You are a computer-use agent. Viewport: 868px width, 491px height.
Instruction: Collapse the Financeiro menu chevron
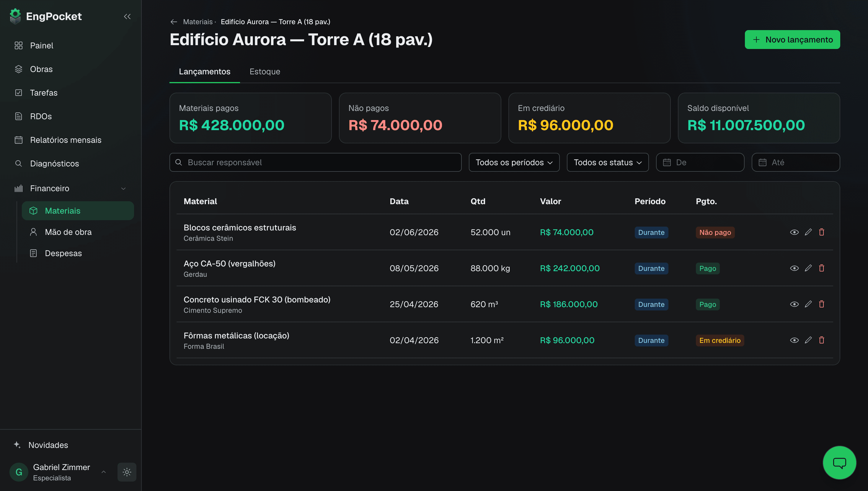123,189
